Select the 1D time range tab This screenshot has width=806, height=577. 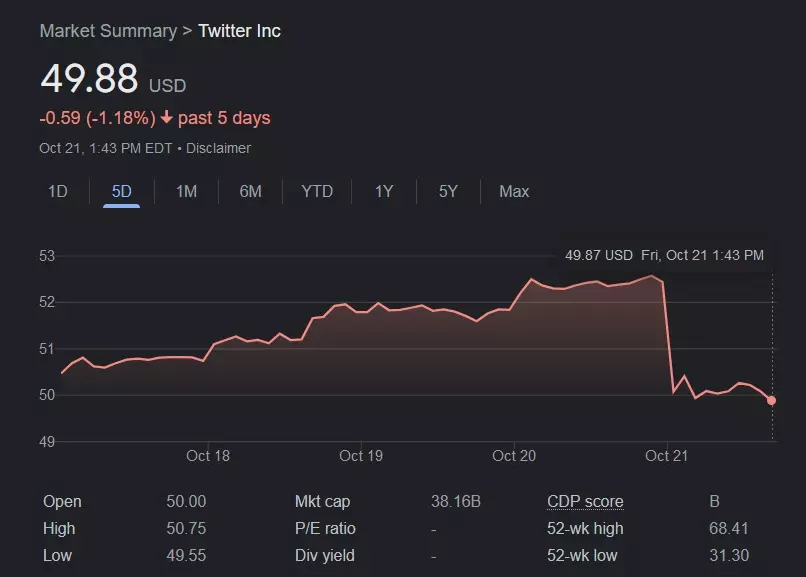[58, 191]
